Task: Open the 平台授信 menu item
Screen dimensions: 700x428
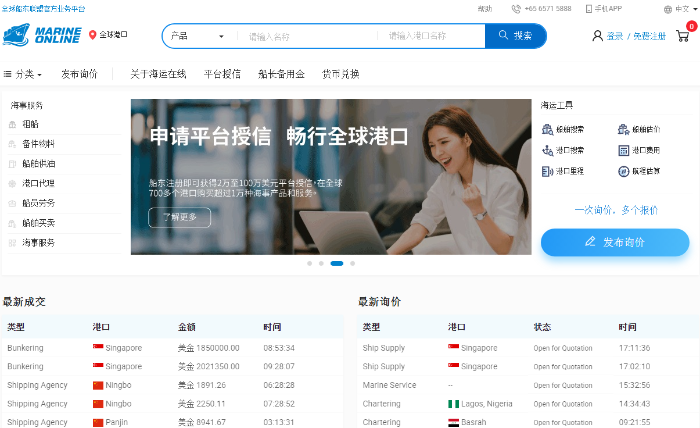Action: point(222,74)
